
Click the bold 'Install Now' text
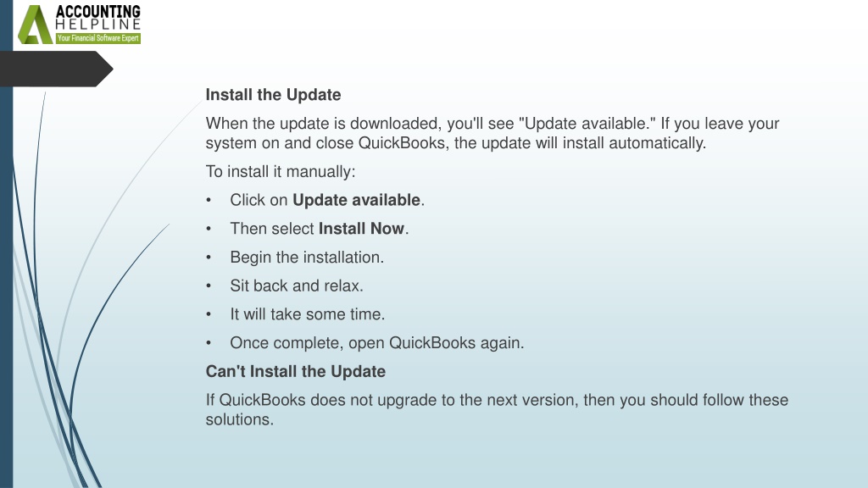coord(361,229)
